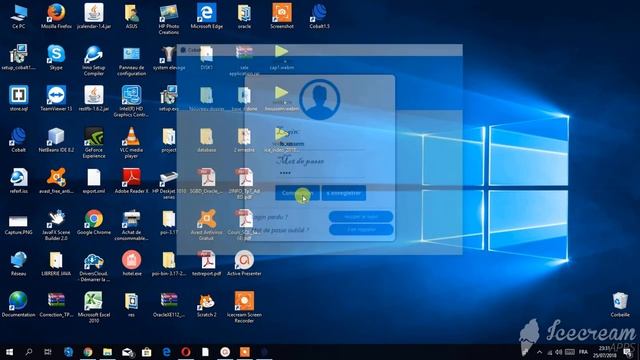This screenshot has height=360, width=640.
Task: Open taskbar search magnifier
Action: point(29,352)
